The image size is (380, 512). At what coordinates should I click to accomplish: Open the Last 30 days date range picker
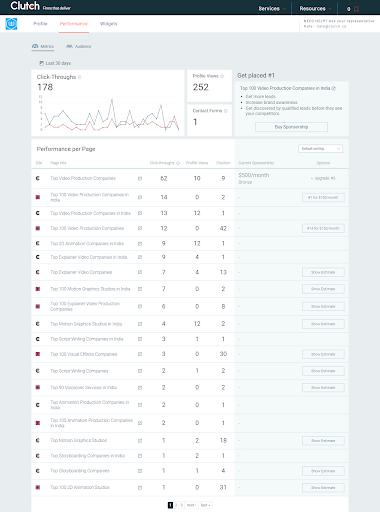tap(55, 63)
